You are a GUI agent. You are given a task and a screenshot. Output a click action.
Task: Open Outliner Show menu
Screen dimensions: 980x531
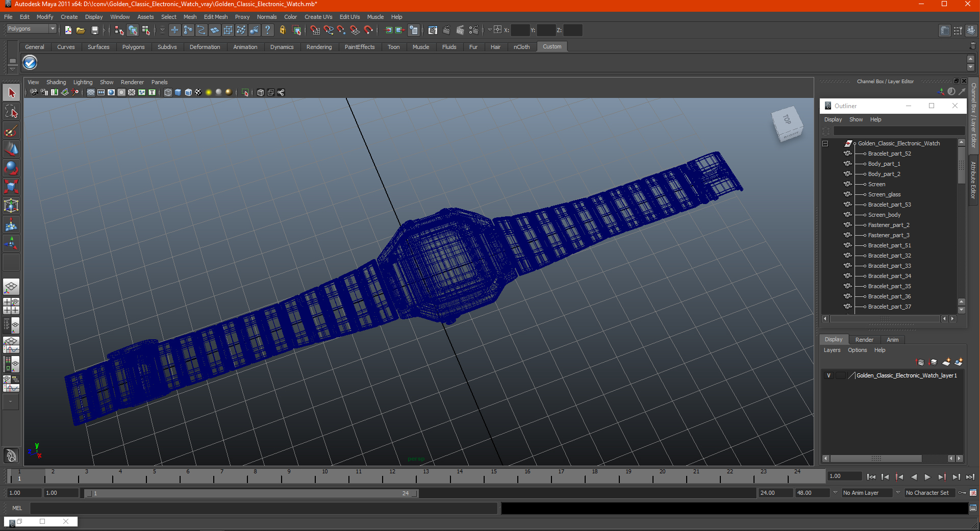(x=856, y=119)
